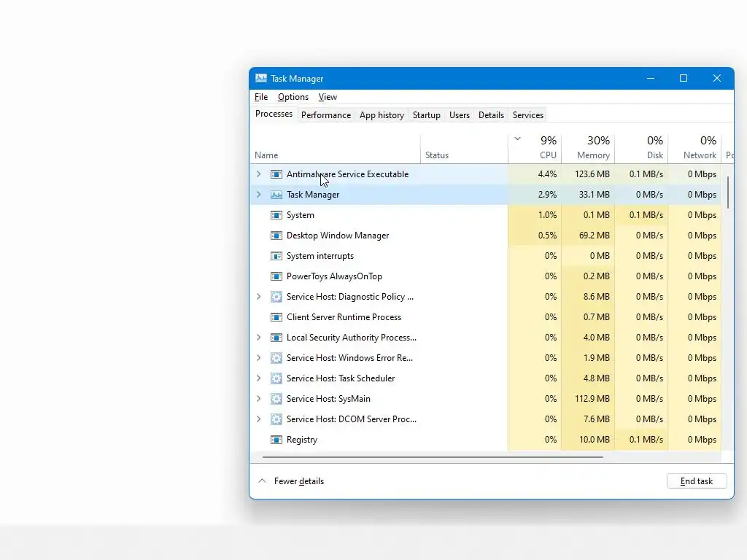Select the System interrupts row name
The height and width of the screenshot is (560, 747).
click(x=320, y=256)
